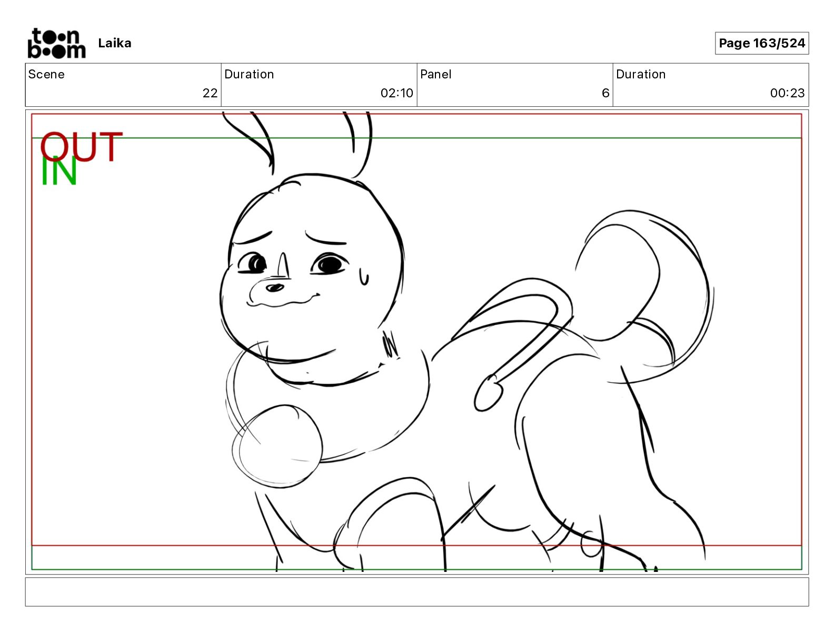Screen dimensions: 834x644
Task: Click the Duration label next to Panel
Action: [x=641, y=74]
